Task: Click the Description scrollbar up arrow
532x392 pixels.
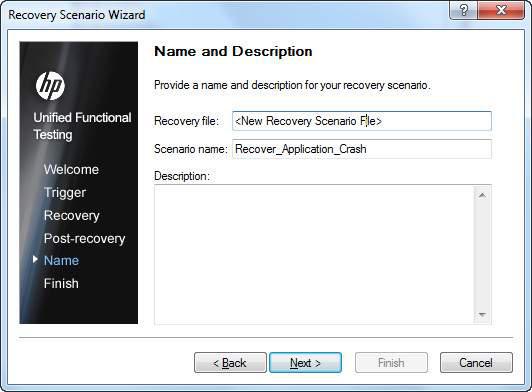Action: coord(482,196)
